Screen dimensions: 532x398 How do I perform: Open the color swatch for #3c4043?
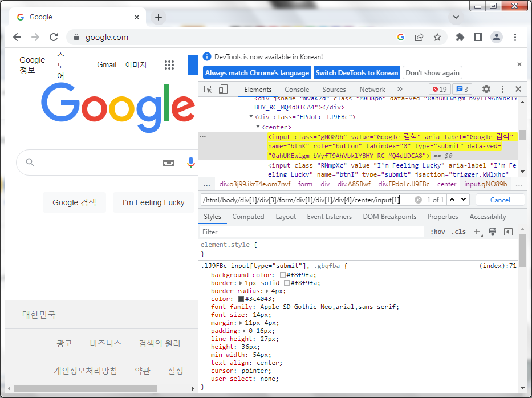coord(241,299)
